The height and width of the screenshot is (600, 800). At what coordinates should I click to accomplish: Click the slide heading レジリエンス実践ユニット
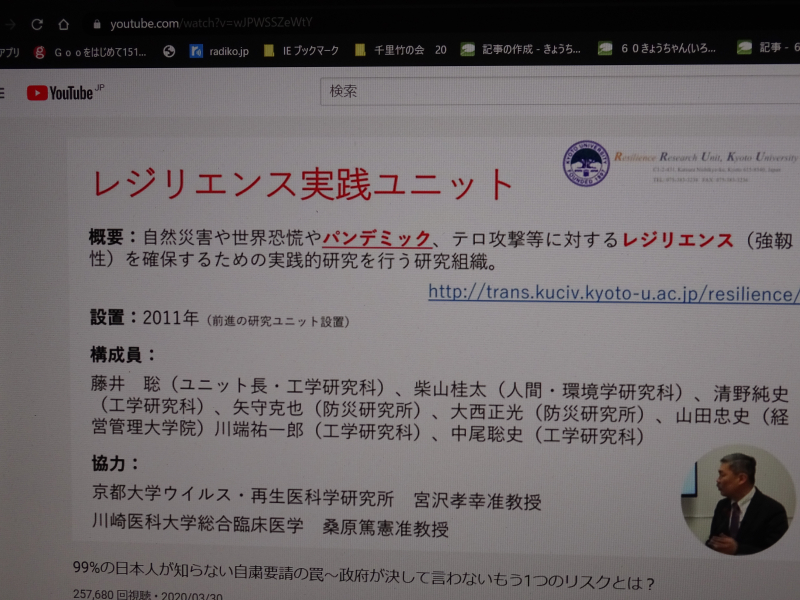(x=303, y=184)
